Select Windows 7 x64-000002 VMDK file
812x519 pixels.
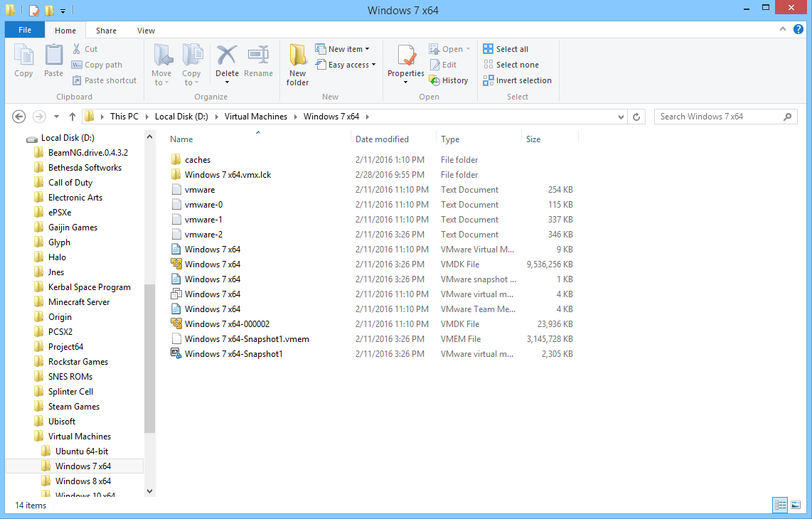click(x=371, y=323)
